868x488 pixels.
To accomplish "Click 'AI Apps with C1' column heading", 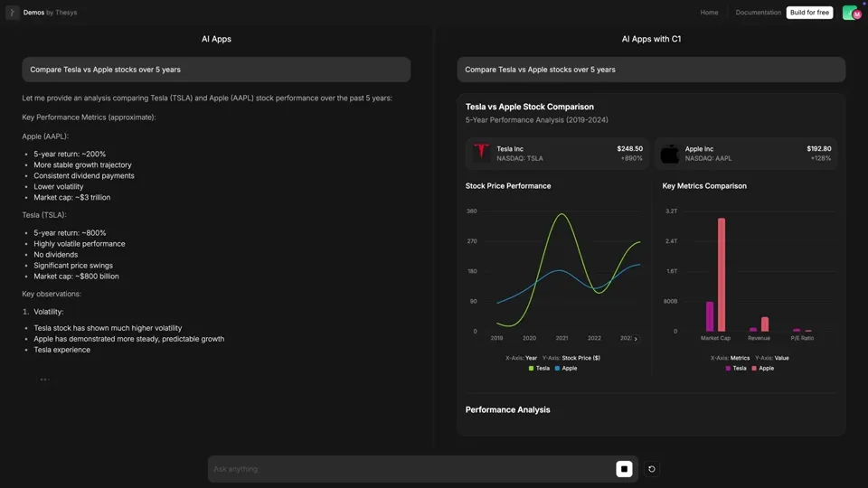I will pos(651,39).
